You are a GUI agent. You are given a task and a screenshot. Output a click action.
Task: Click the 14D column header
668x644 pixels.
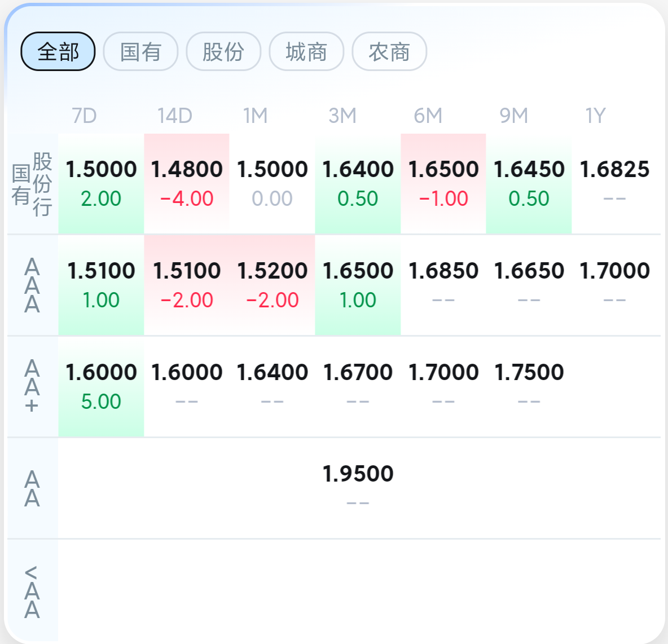[x=175, y=116]
